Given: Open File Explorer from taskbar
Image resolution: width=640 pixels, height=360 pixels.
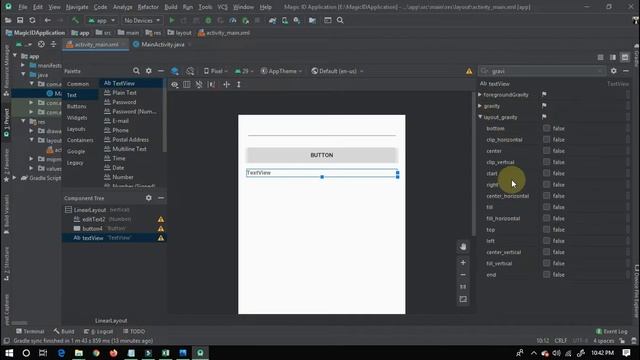Looking at the screenshot, I should (x=79, y=353).
